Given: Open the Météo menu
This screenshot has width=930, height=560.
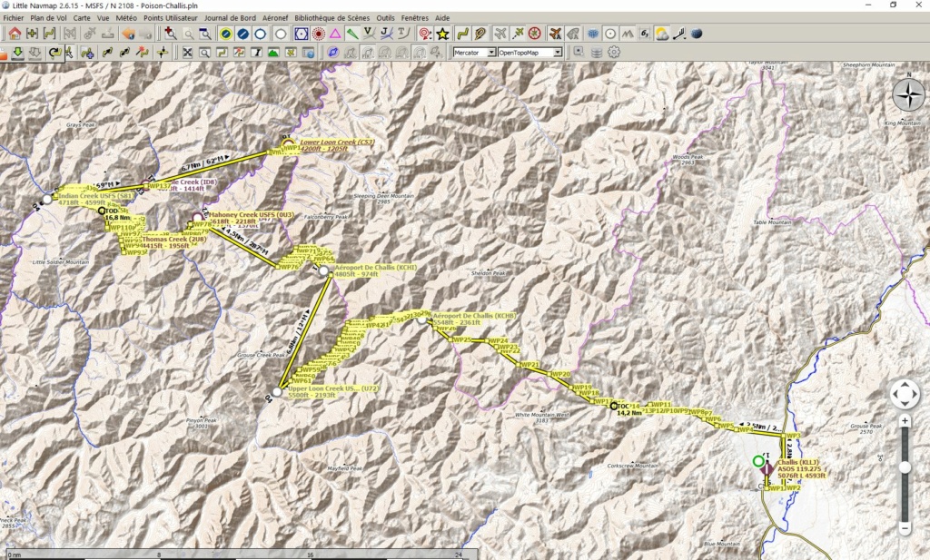Looking at the screenshot, I should [x=126, y=18].
